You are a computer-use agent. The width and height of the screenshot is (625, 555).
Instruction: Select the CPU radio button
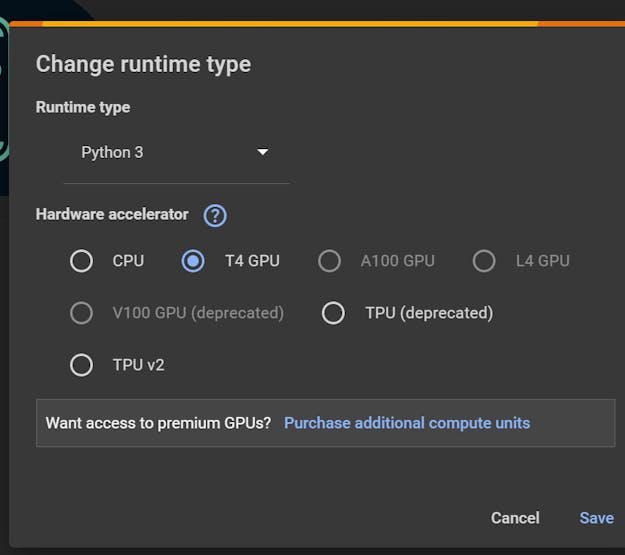(81, 261)
